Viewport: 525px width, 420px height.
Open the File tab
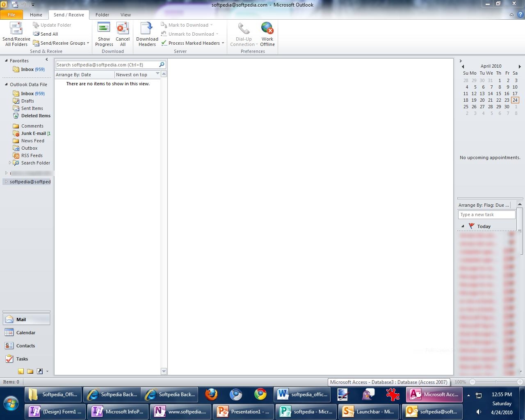[11, 15]
